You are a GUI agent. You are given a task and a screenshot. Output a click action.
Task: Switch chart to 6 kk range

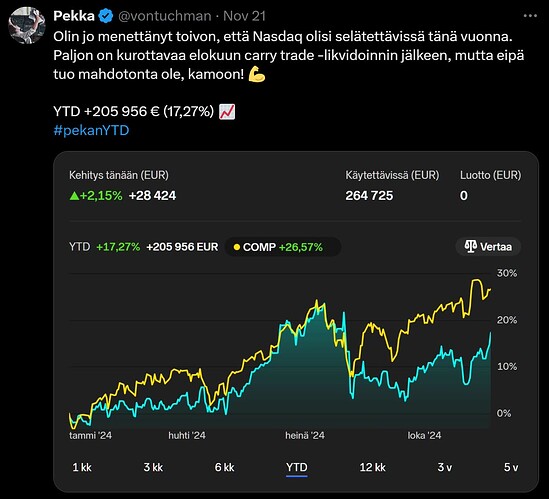coord(224,467)
